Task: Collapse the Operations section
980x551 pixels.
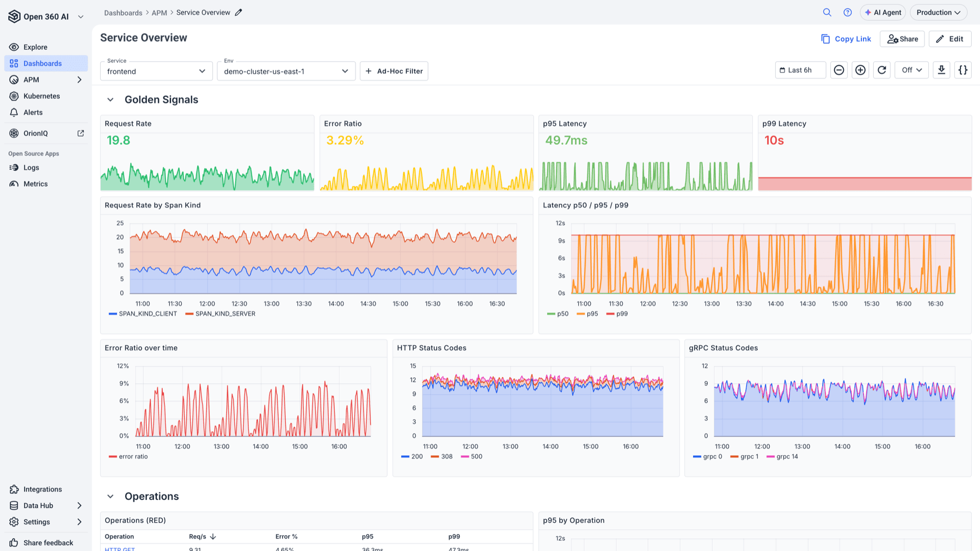Action: [111, 497]
